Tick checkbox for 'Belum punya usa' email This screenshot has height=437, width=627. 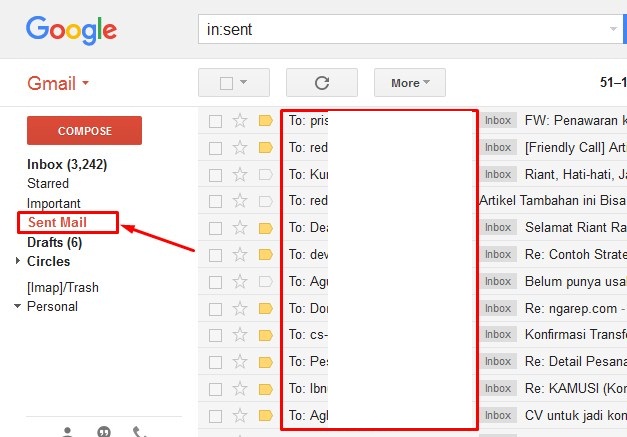click(x=216, y=283)
